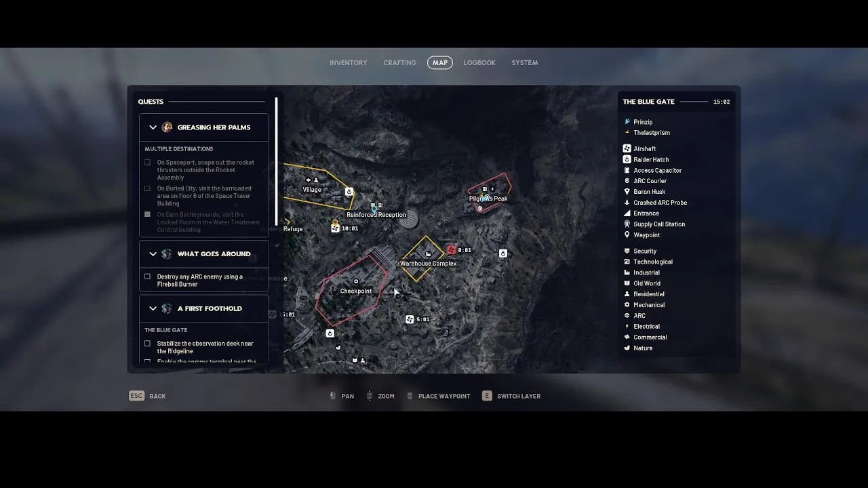Screen dimensions: 868x488
Task: Click the Quests panel heading
Action: click(151, 102)
